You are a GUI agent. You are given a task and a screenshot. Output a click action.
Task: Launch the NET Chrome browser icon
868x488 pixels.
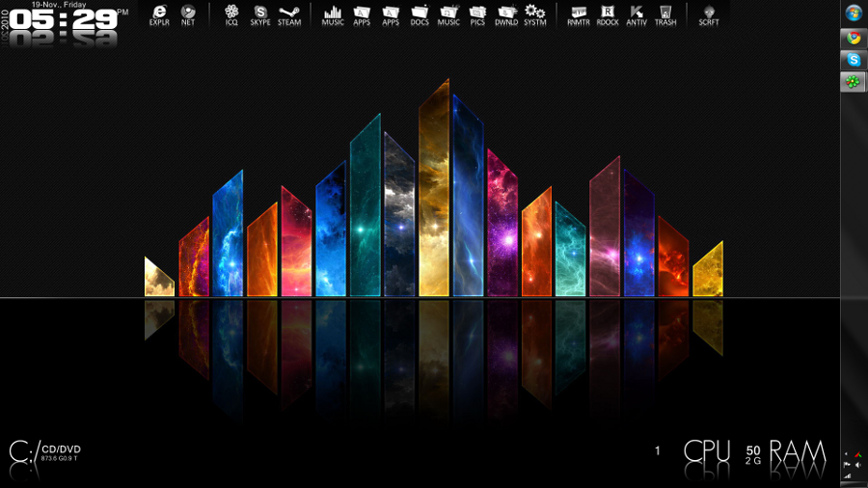point(188,14)
